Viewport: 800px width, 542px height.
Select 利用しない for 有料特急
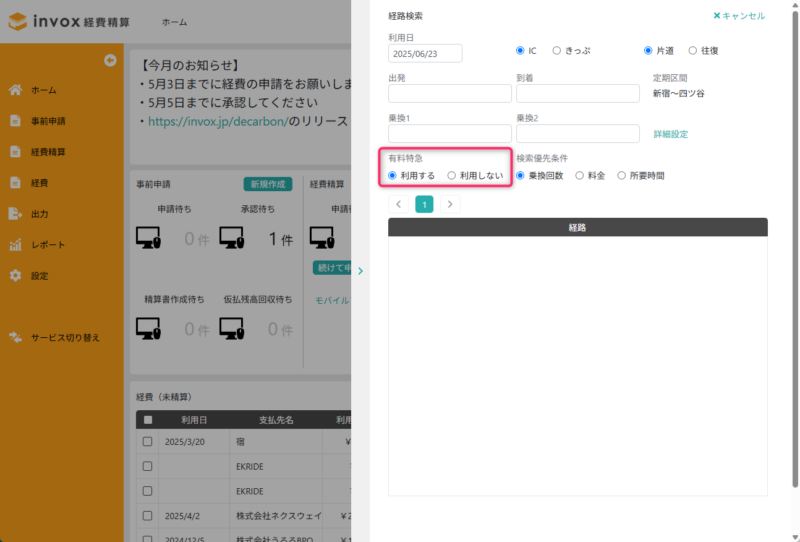[452, 176]
